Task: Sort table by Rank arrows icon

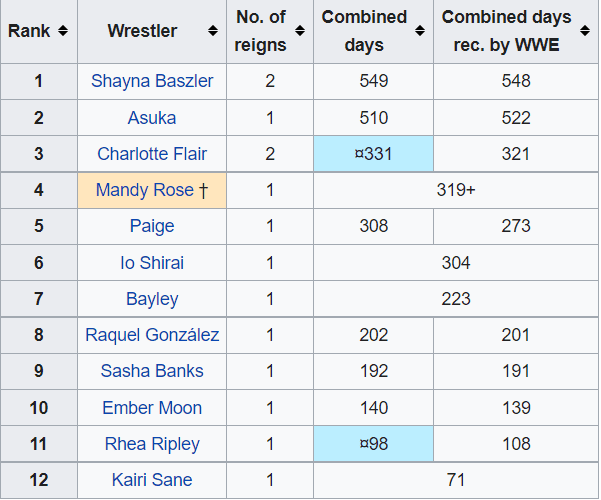Action: [64, 31]
